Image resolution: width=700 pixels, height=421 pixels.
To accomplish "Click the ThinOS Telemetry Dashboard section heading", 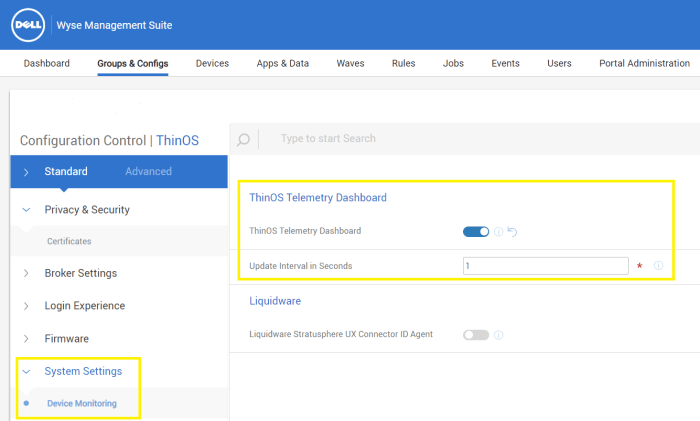I will (x=318, y=198).
